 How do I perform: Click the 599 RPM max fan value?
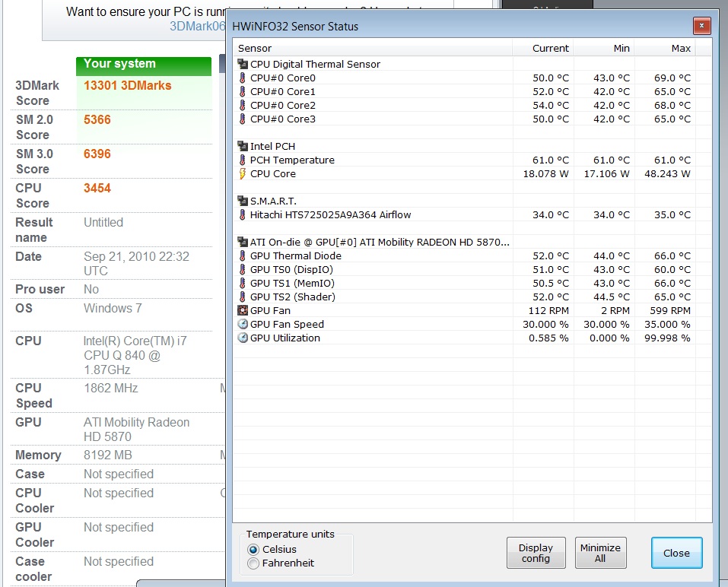[x=670, y=310]
